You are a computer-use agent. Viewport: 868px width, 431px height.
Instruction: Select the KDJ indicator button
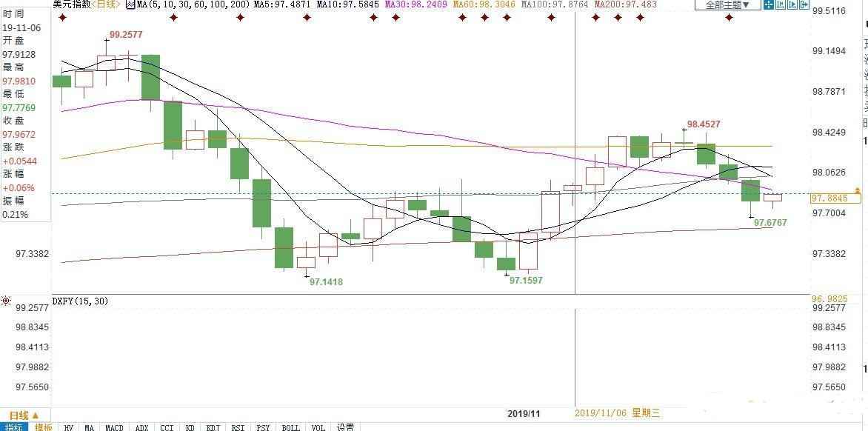coord(213,427)
